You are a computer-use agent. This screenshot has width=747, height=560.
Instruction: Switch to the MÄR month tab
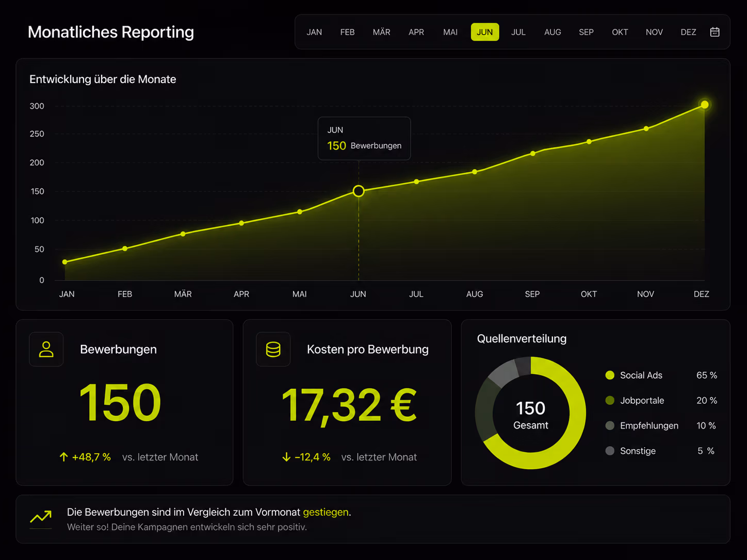(x=382, y=32)
